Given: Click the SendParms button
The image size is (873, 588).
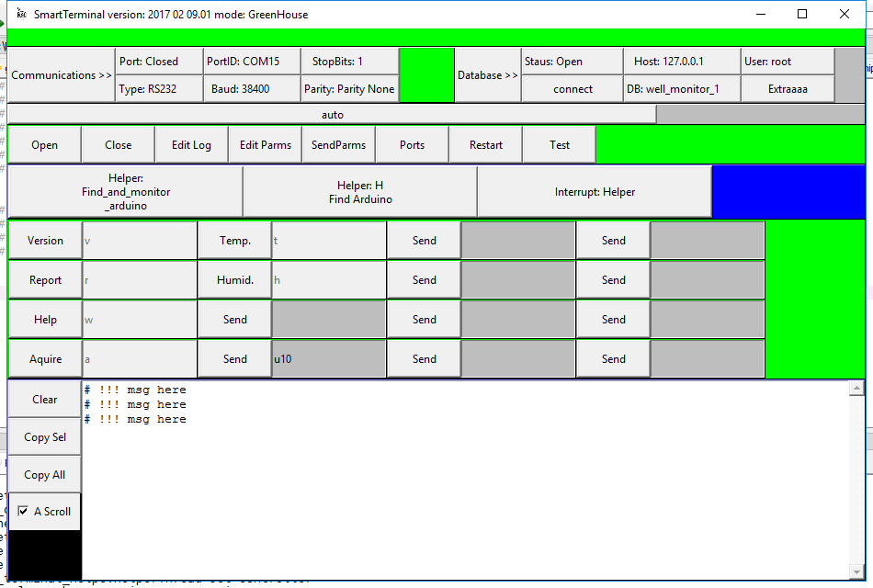Looking at the screenshot, I should [338, 145].
